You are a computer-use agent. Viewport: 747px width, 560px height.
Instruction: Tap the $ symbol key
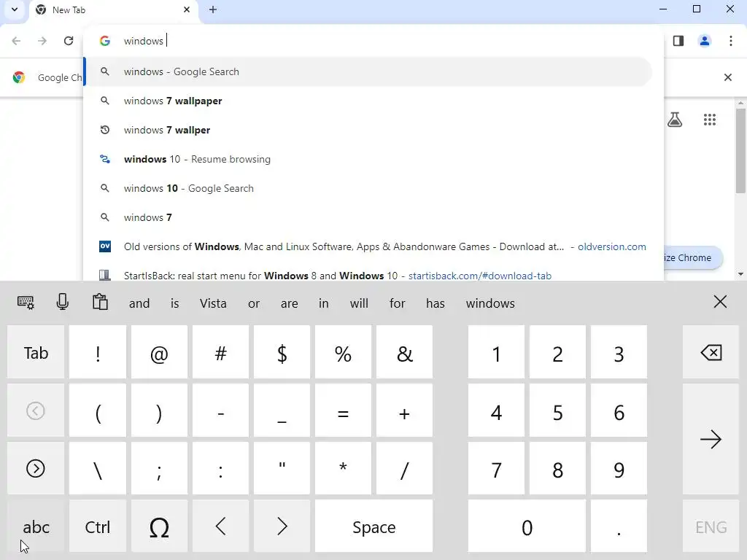pyautogui.click(x=282, y=352)
